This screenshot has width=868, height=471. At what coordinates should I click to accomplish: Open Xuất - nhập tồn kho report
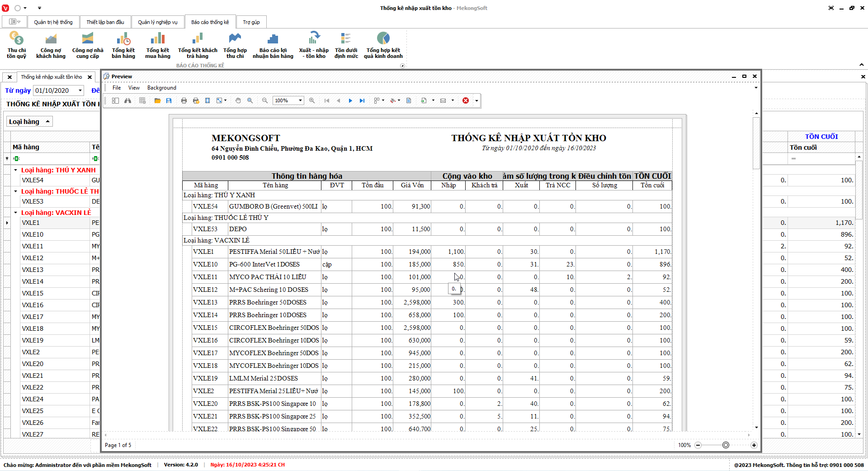tap(314, 45)
